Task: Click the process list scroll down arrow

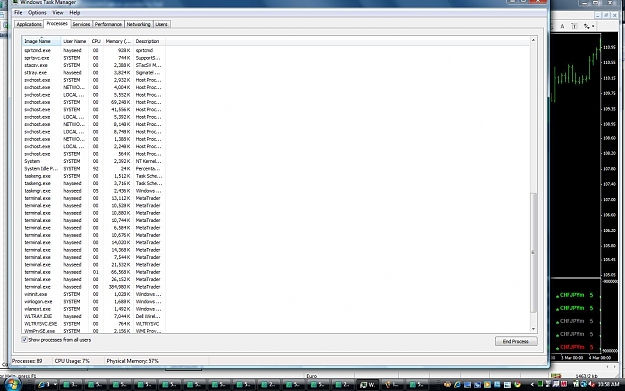Action: click(x=533, y=329)
